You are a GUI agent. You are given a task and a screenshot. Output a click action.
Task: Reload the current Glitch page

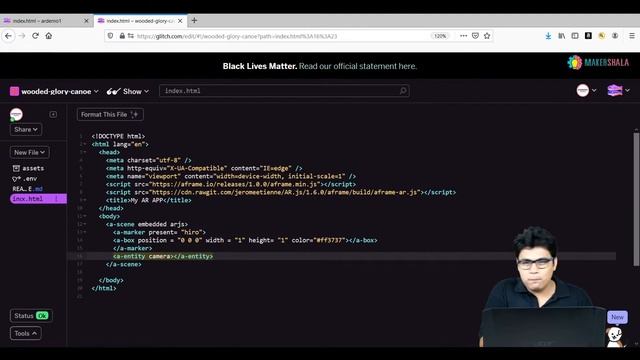click(36, 36)
